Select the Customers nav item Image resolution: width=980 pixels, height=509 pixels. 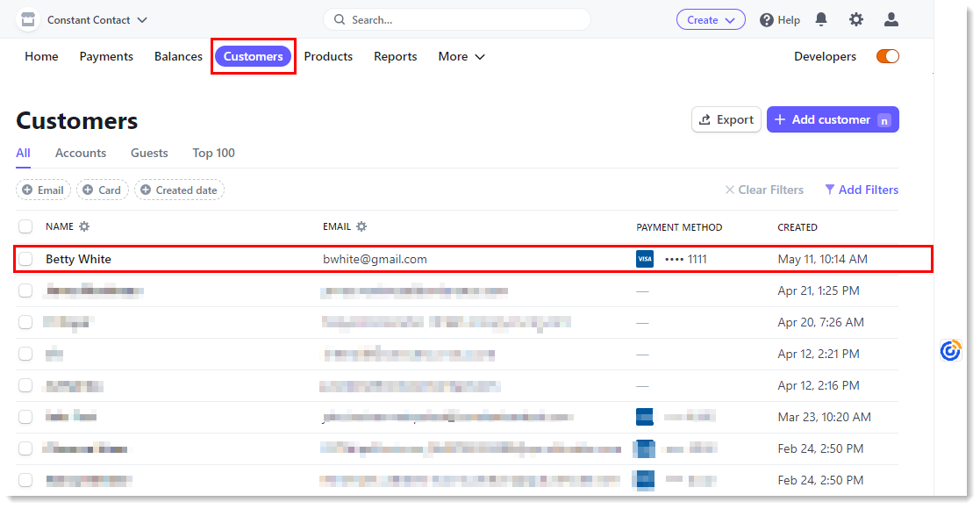(254, 56)
